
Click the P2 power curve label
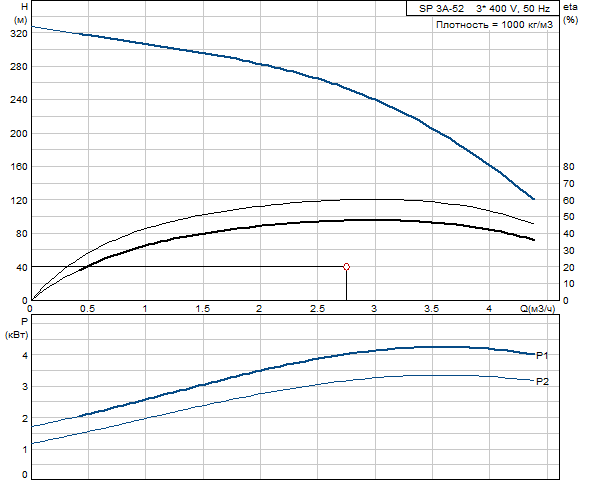tap(543, 382)
